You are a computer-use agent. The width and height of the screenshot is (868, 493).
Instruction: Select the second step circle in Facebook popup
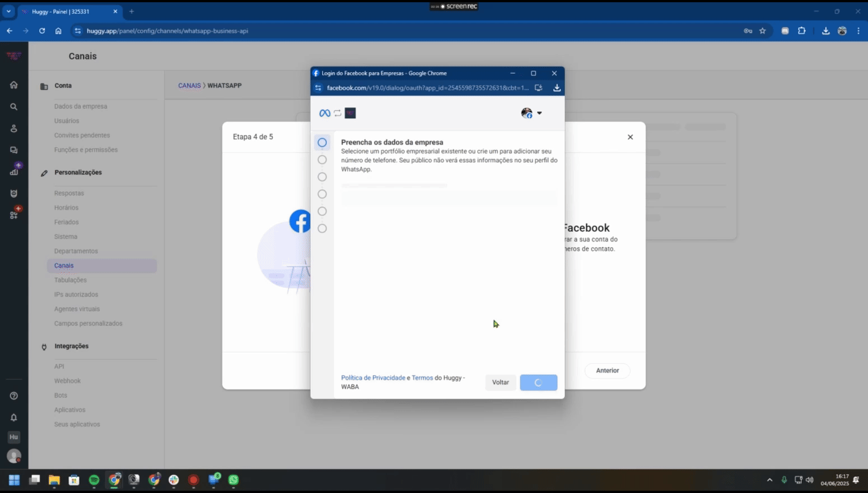(322, 160)
